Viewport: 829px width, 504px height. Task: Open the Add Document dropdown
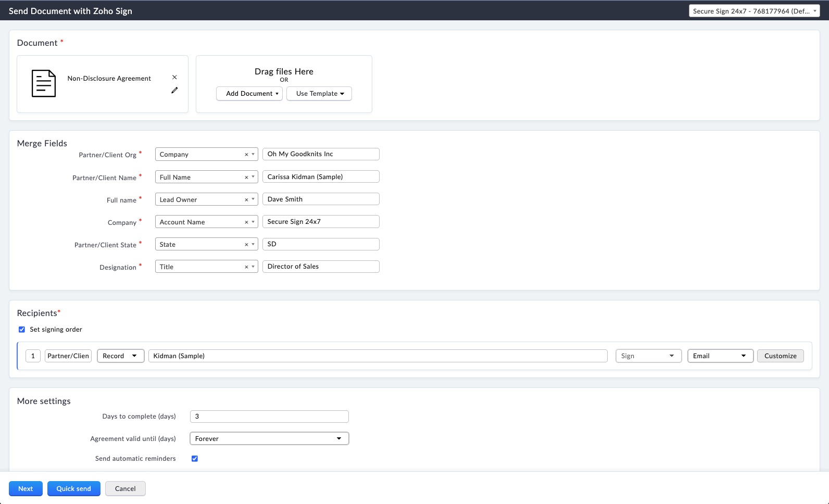coord(249,94)
